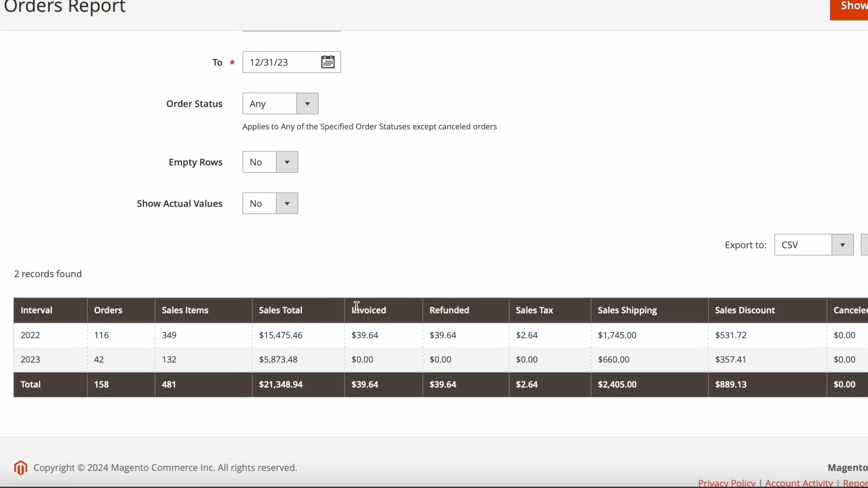Click the Sales Shipping column header

click(x=627, y=310)
